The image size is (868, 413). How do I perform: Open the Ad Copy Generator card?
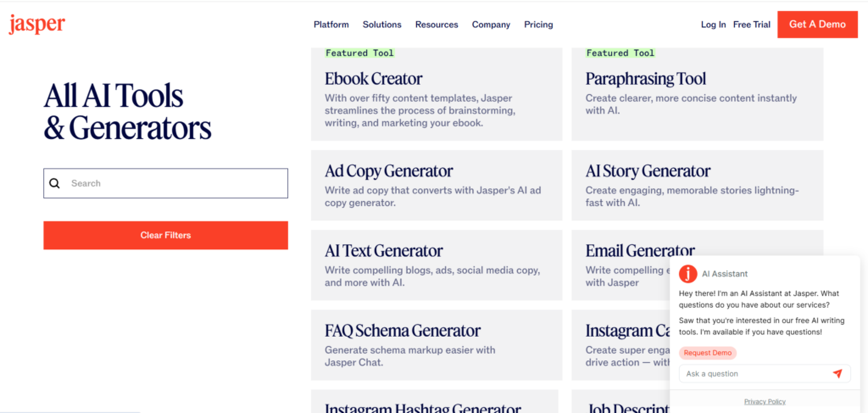pyautogui.click(x=437, y=185)
